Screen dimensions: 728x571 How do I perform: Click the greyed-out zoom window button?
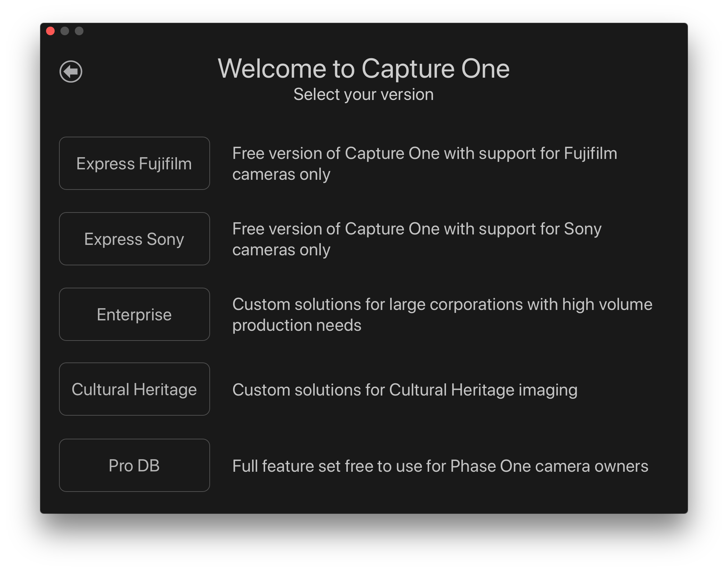click(x=79, y=31)
